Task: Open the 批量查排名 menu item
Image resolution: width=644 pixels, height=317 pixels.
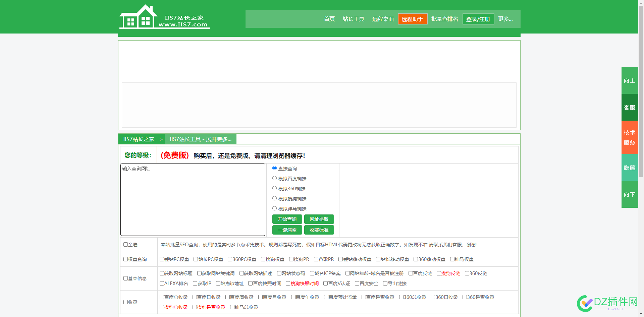Action: pyautogui.click(x=445, y=19)
